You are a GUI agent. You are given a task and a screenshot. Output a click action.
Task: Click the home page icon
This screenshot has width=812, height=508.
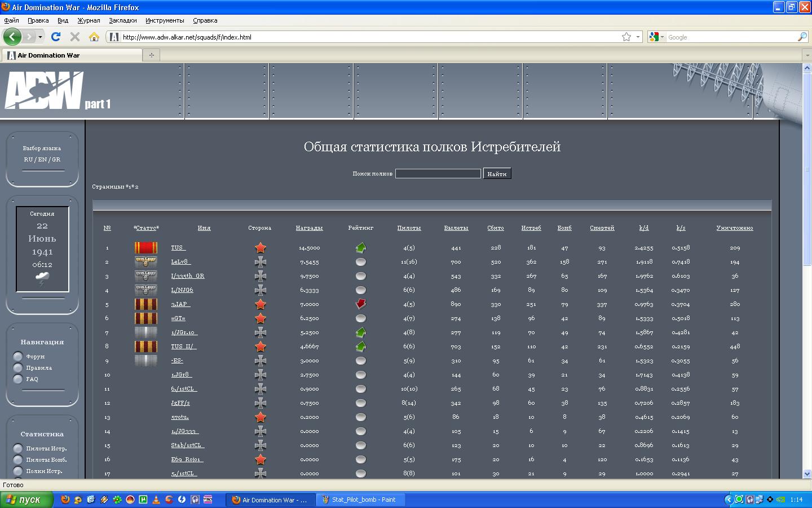point(94,37)
